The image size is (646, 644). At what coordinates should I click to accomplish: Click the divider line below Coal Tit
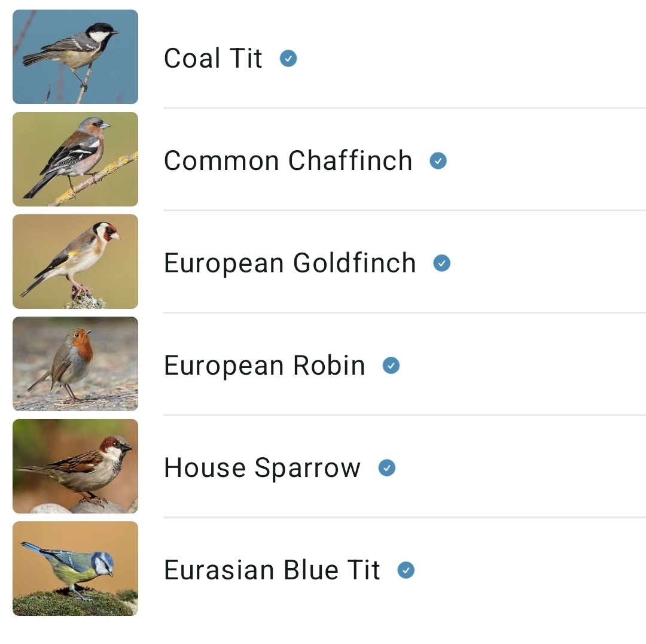click(404, 108)
